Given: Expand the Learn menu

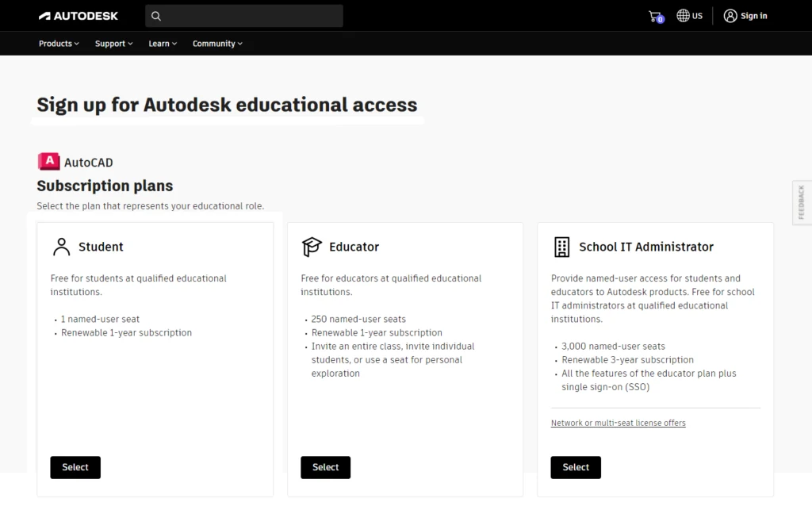Looking at the screenshot, I should (163, 44).
